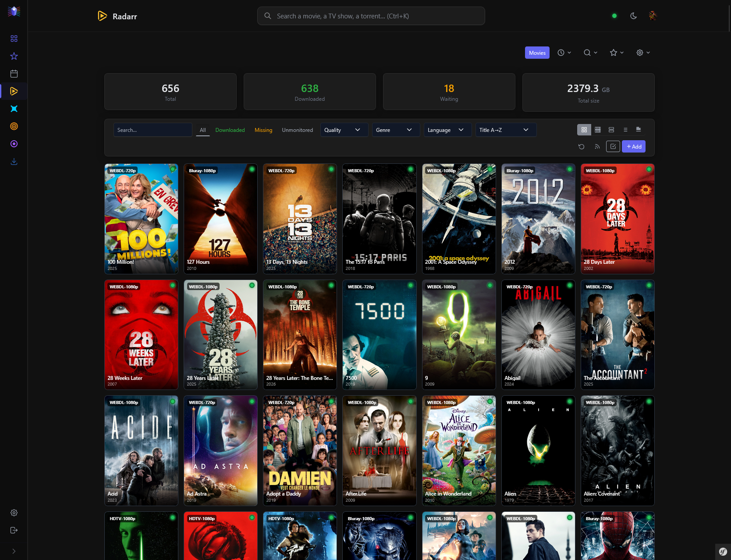Open the downloads icon in sidebar
The height and width of the screenshot is (560, 731).
coord(14,161)
